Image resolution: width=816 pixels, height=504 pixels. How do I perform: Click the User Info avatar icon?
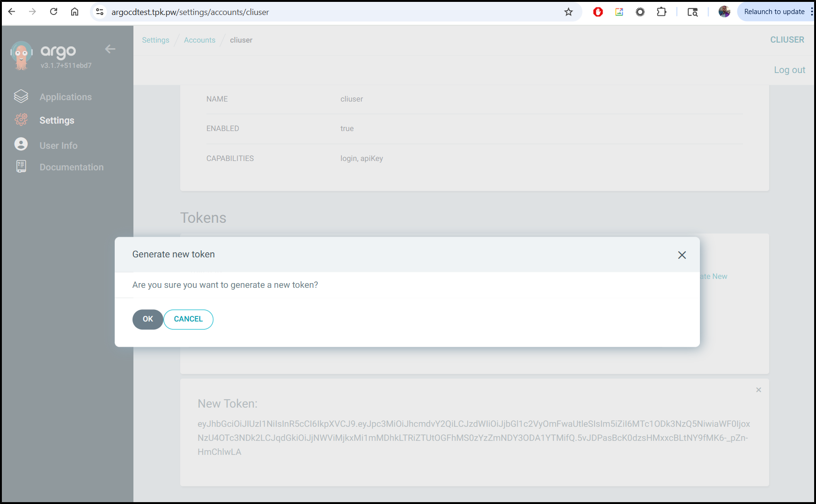(21, 144)
